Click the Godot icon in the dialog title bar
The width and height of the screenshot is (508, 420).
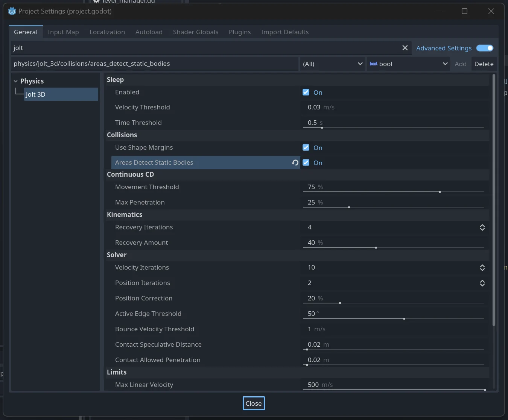tap(12, 11)
